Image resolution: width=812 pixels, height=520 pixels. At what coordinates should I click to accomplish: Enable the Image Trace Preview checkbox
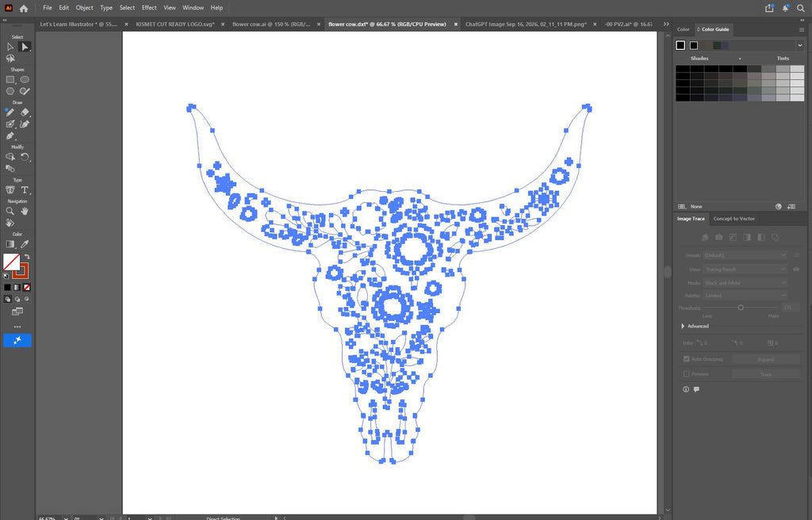coord(687,374)
